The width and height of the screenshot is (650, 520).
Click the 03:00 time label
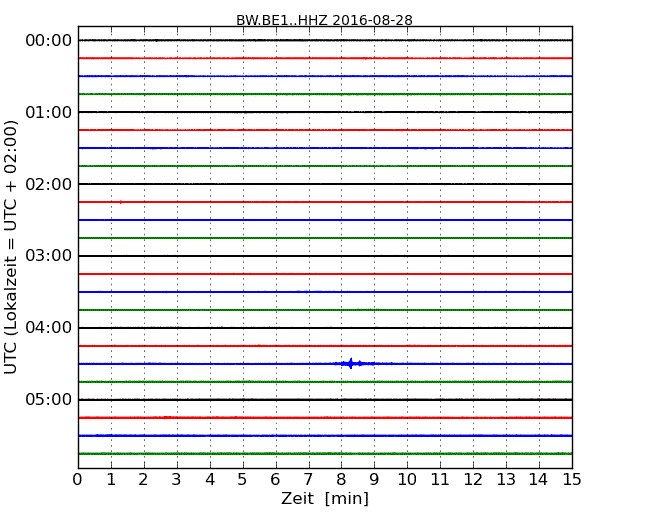point(49,255)
